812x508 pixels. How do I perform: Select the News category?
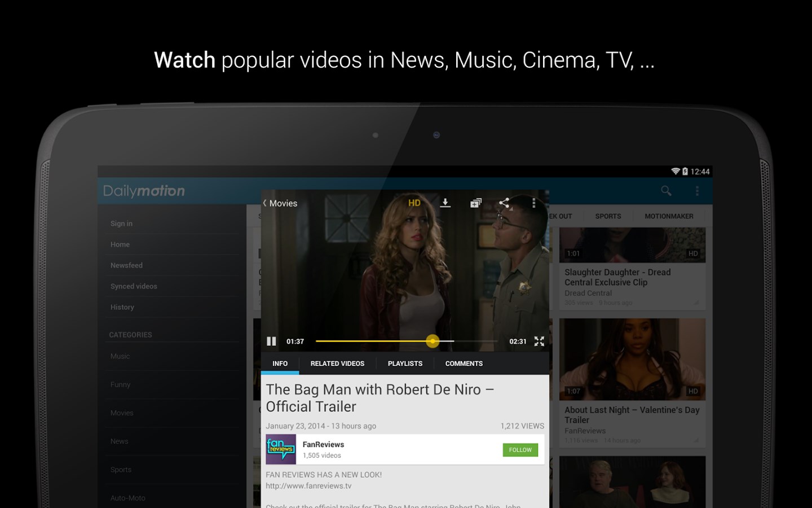(119, 441)
